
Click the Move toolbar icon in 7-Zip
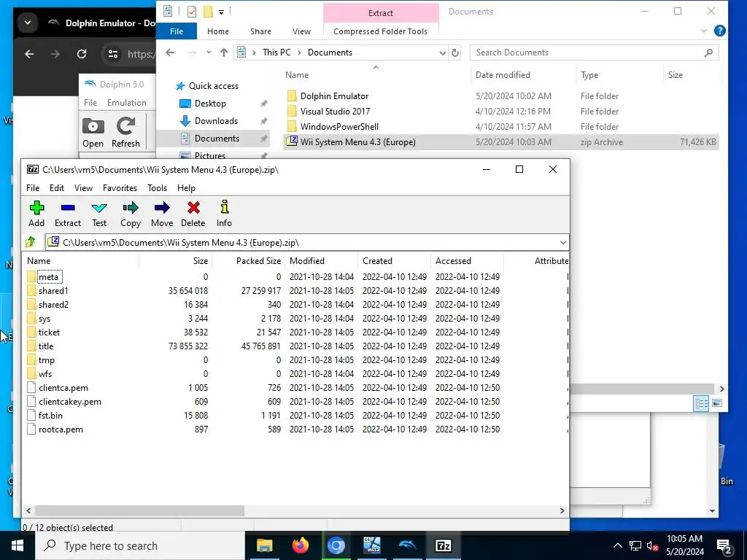click(162, 214)
